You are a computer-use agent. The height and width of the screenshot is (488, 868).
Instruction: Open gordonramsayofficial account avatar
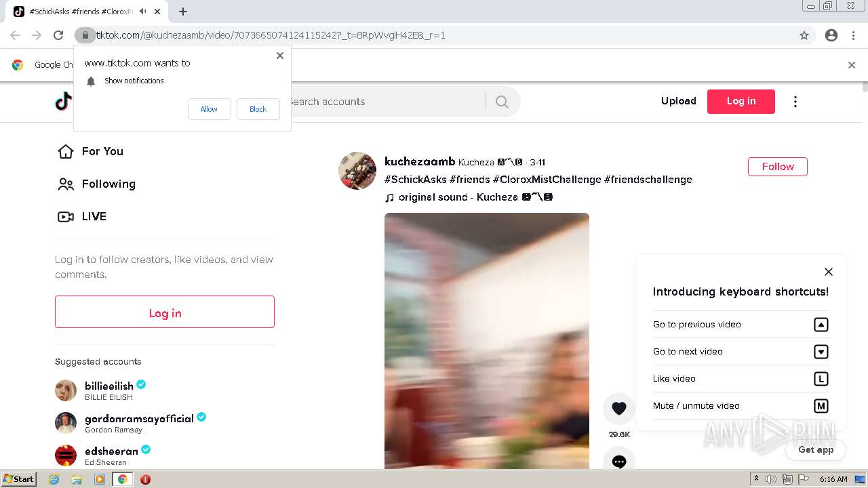[66, 423]
